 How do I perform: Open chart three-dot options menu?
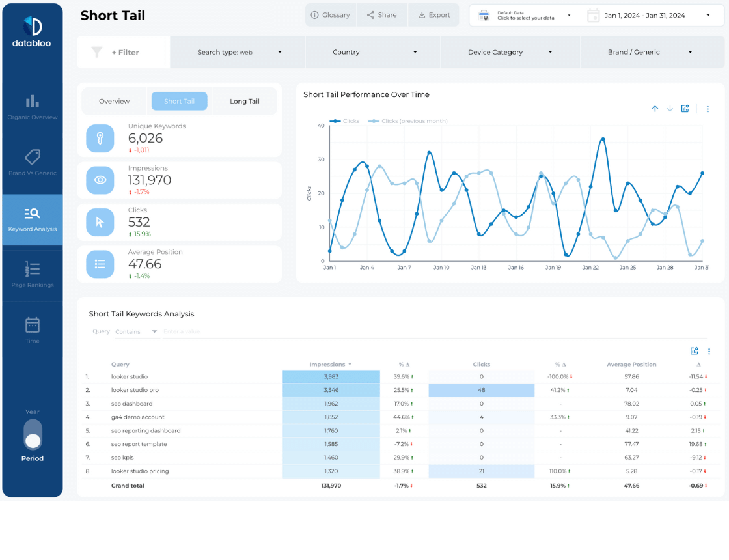coord(708,109)
